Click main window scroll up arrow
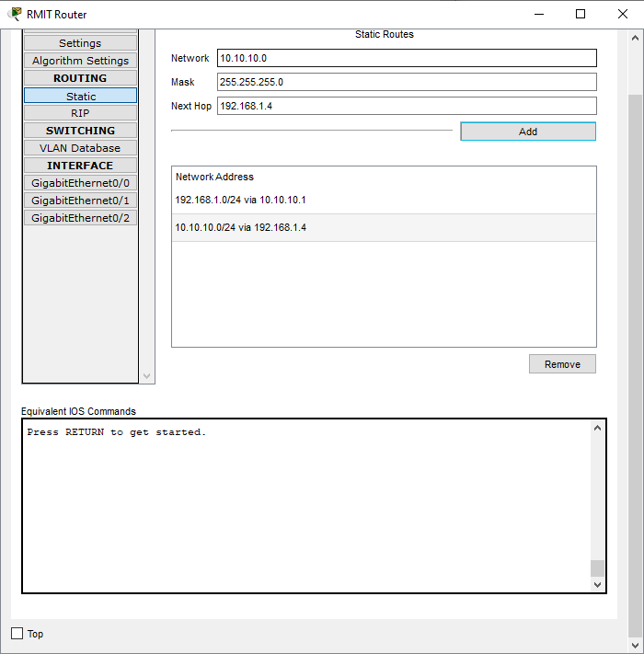Screen dimensions: 644x654 coord(635,38)
